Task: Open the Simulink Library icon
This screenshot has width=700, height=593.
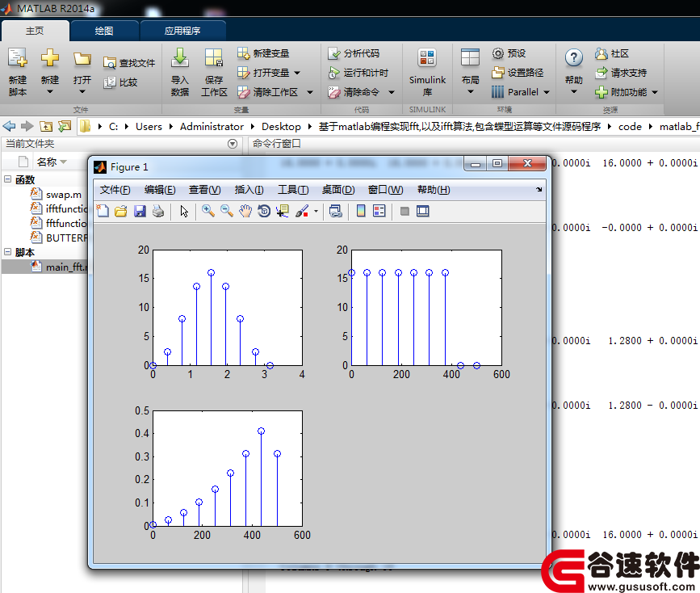Action: tap(427, 58)
